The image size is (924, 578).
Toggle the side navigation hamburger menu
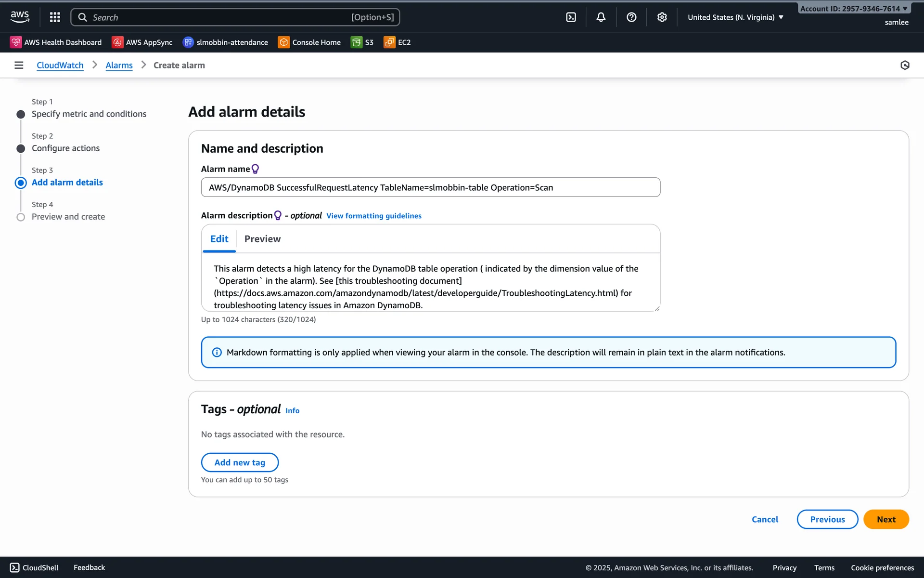click(x=19, y=65)
